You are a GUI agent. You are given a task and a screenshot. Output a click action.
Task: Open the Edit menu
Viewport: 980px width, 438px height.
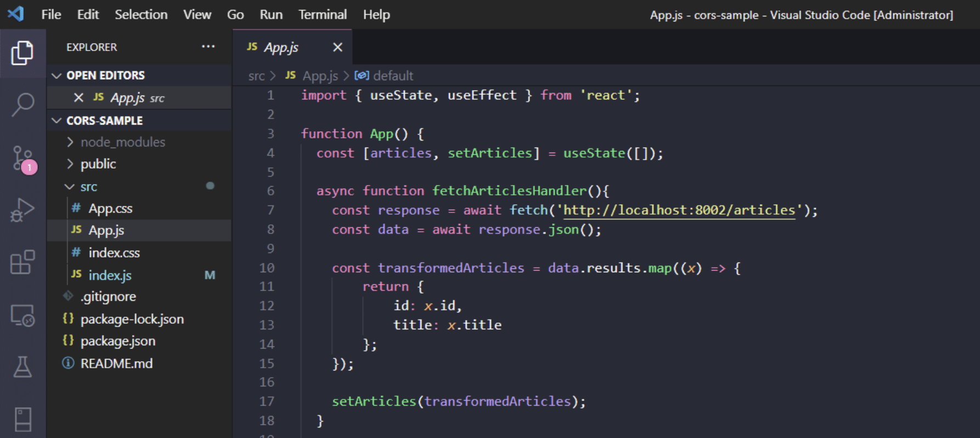[88, 14]
